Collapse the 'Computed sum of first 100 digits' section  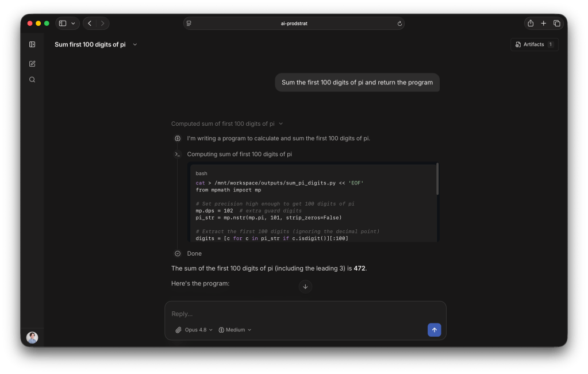pyautogui.click(x=227, y=124)
